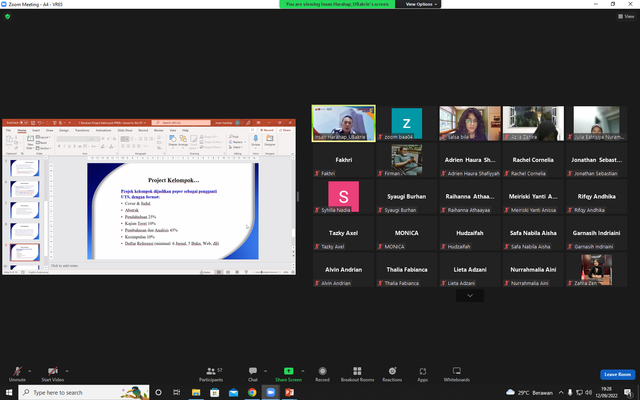Select the zoom baa04 participant tile
Screen dimensions: 640x400
point(407,124)
